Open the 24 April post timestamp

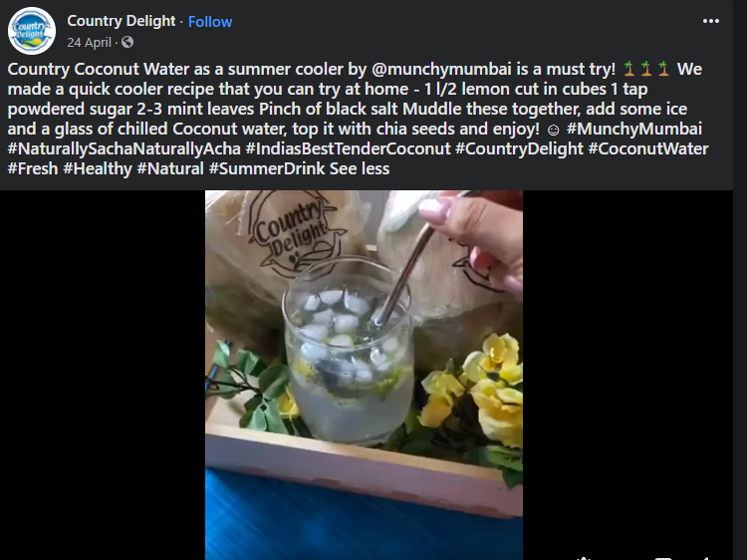coord(89,43)
